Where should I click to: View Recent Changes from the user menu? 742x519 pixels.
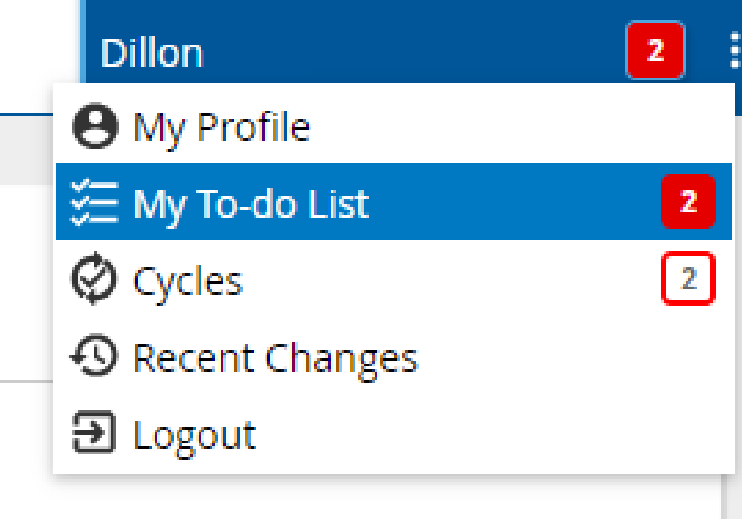point(274,357)
